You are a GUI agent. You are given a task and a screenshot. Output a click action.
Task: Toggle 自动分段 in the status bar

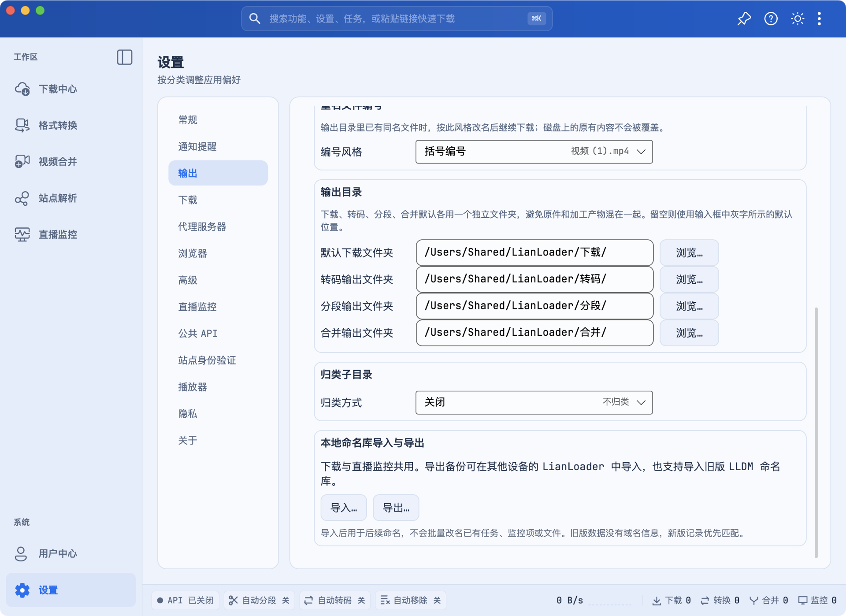259,601
